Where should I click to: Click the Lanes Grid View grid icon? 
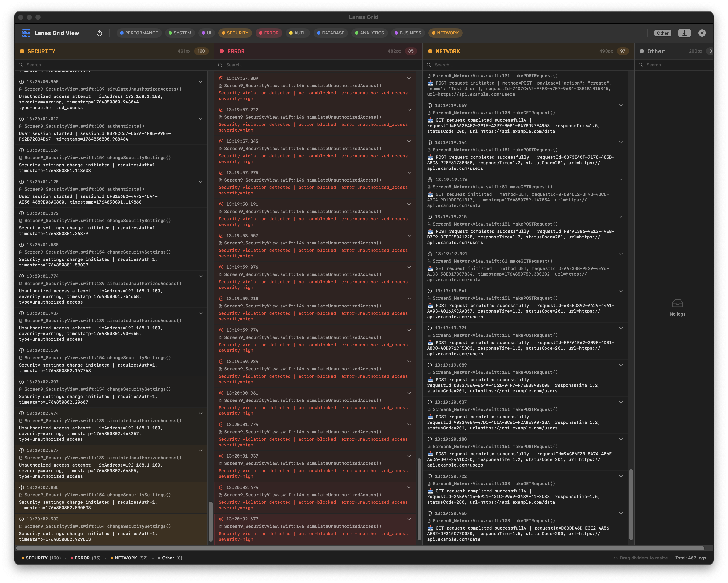coord(26,33)
